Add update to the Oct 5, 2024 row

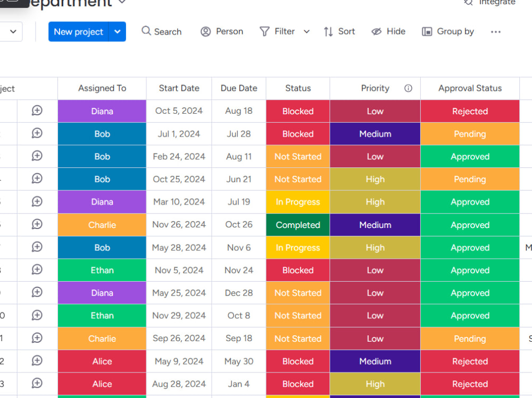tap(37, 111)
